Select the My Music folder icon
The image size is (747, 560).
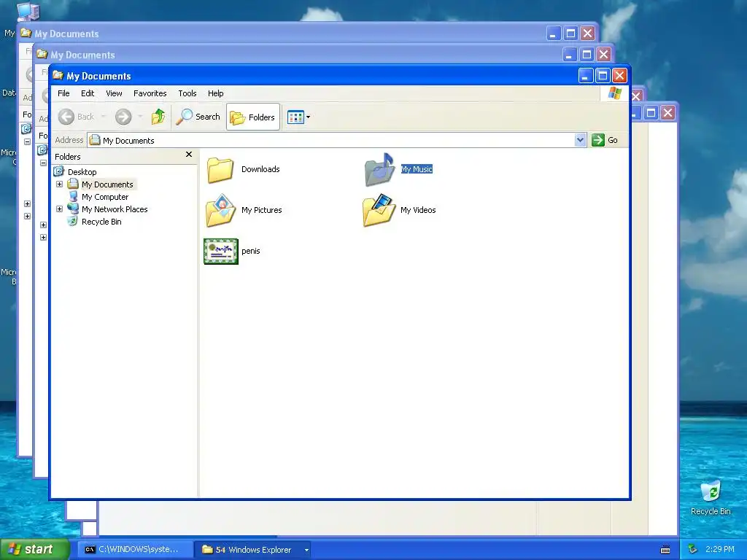(x=379, y=169)
